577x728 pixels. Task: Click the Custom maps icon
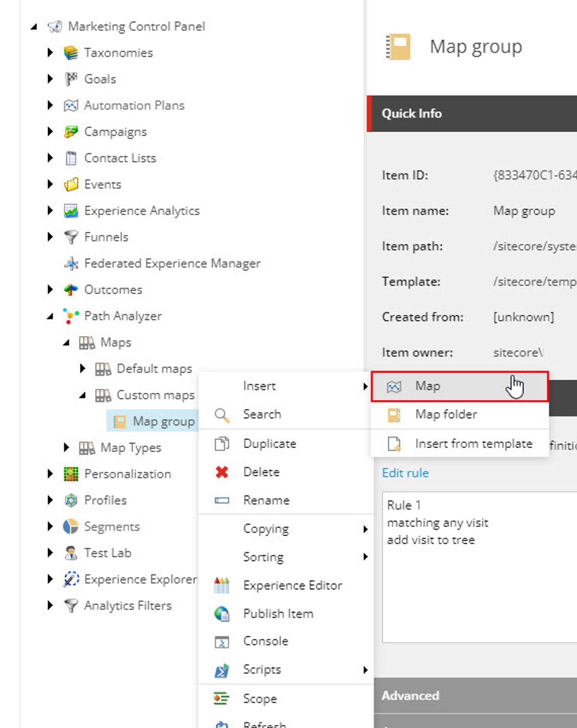103,395
